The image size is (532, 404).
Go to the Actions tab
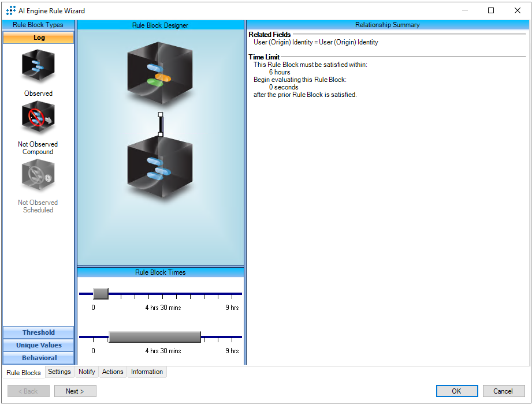(x=113, y=372)
